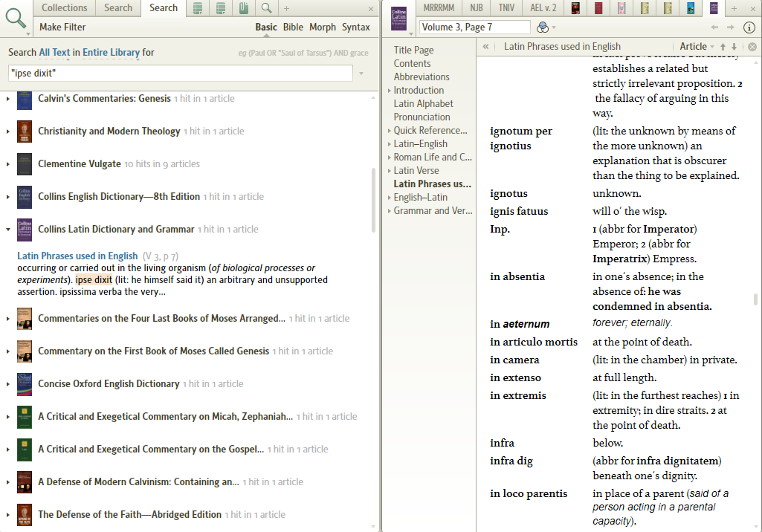Select Bible search type
This screenshot has width=762, height=532.
[293, 27]
